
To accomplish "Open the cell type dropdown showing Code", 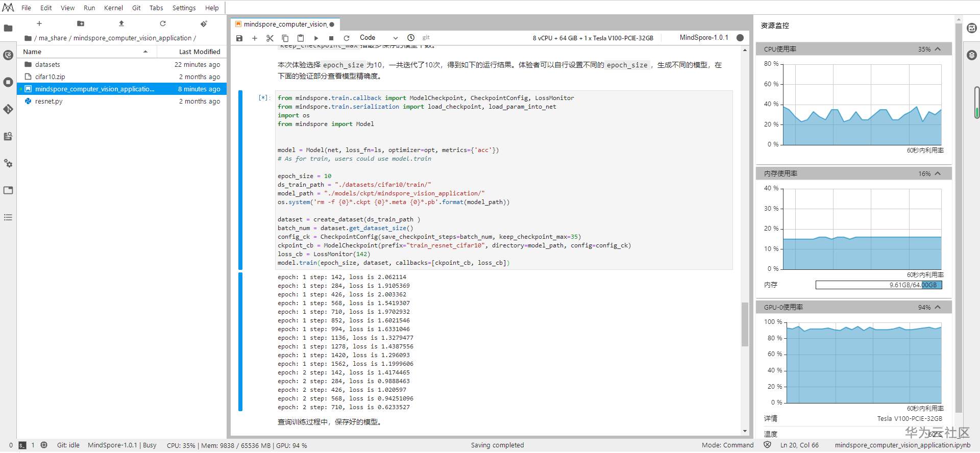I will point(378,38).
